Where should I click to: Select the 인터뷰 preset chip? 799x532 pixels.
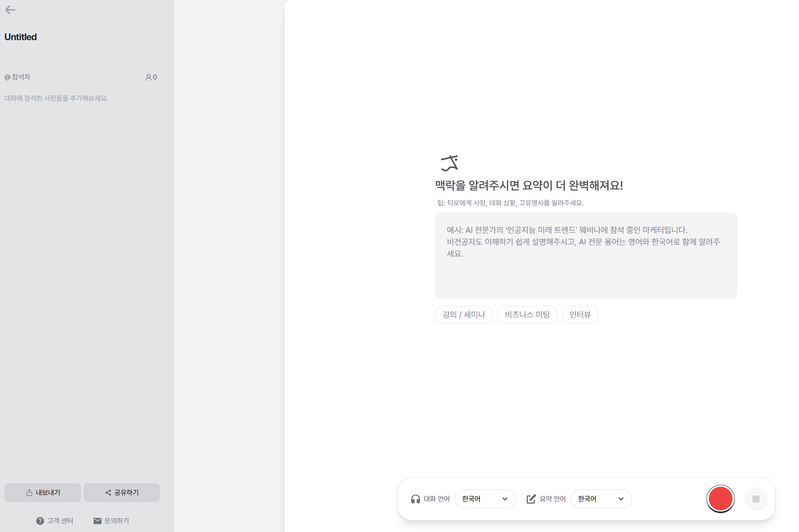click(580, 315)
